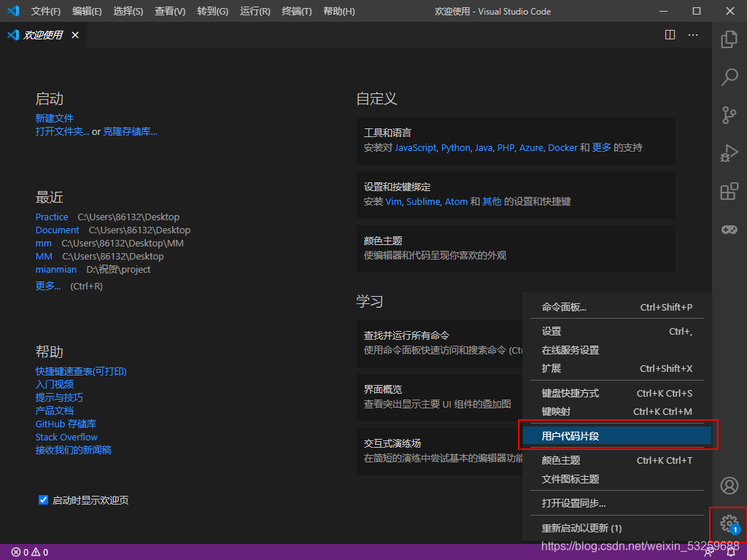Open the Run and Debug view icon

[x=729, y=153]
